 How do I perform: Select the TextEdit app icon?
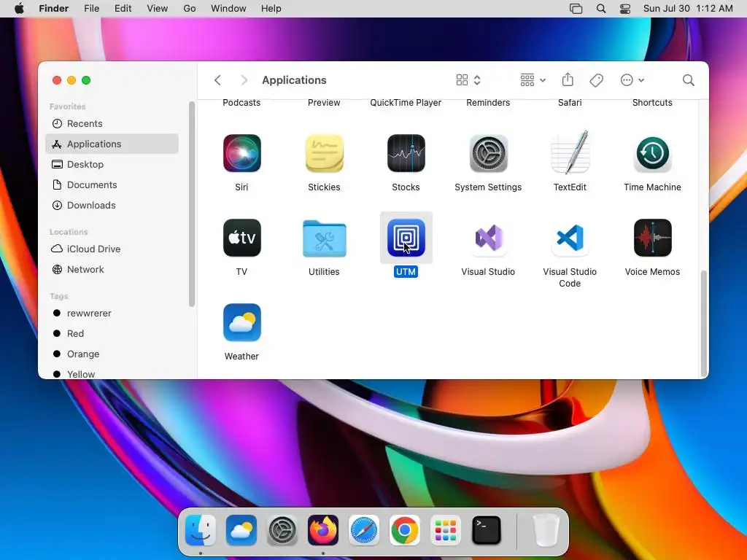point(570,152)
